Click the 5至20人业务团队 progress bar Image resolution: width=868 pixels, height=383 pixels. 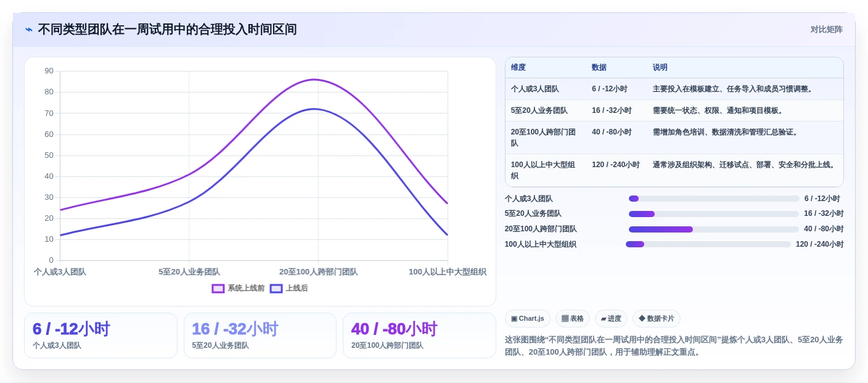click(713, 214)
